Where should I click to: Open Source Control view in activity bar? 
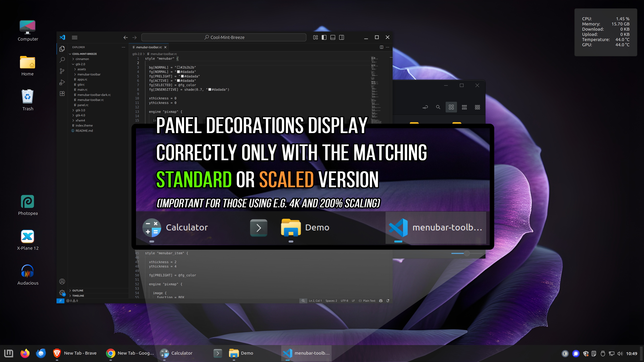62,71
